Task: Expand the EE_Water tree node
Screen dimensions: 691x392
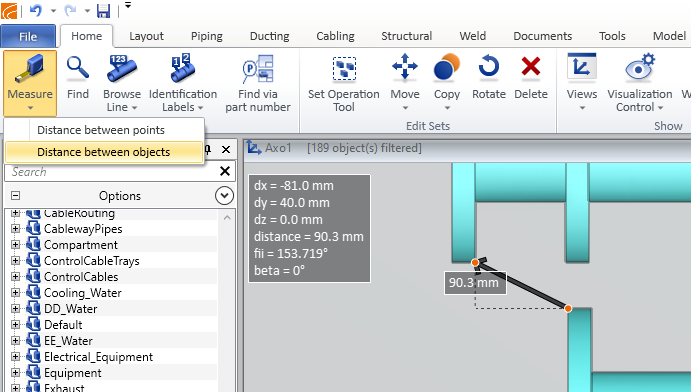Action: [15, 340]
